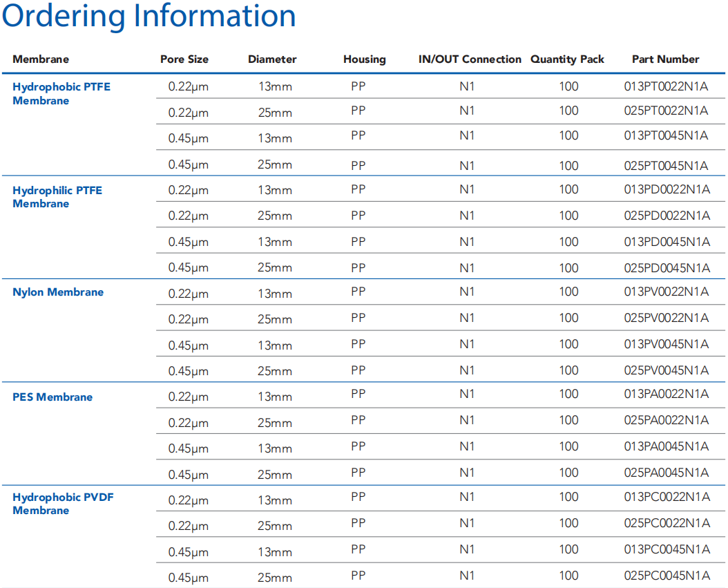
Task: Select part number 025PD0022N1A
Action: pos(667,216)
